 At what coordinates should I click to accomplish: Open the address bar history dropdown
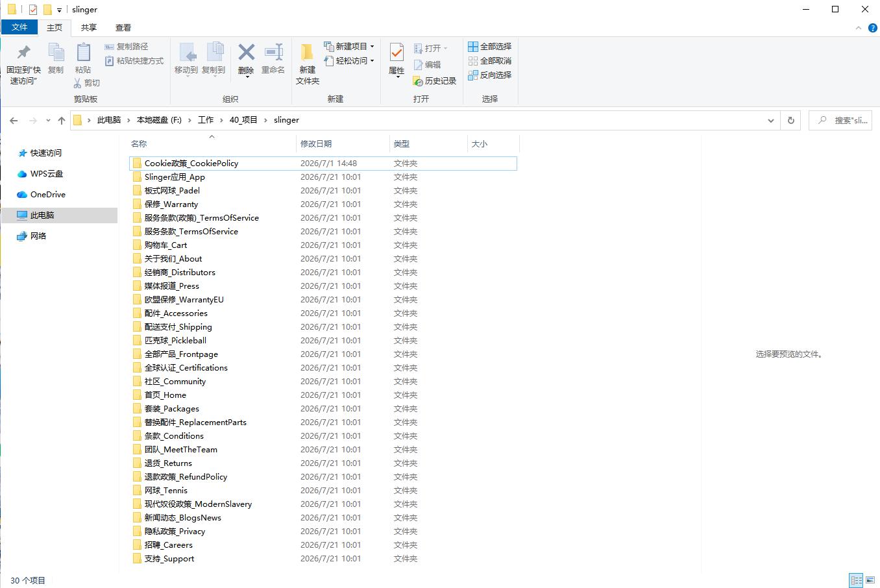pyautogui.click(x=771, y=120)
